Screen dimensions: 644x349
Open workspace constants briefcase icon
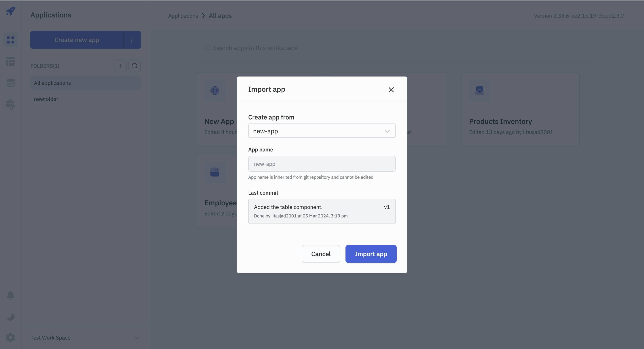click(x=11, y=104)
